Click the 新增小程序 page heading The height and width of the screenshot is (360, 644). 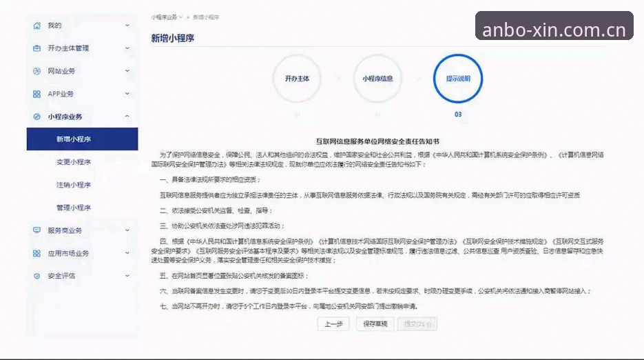pos(172,38)
